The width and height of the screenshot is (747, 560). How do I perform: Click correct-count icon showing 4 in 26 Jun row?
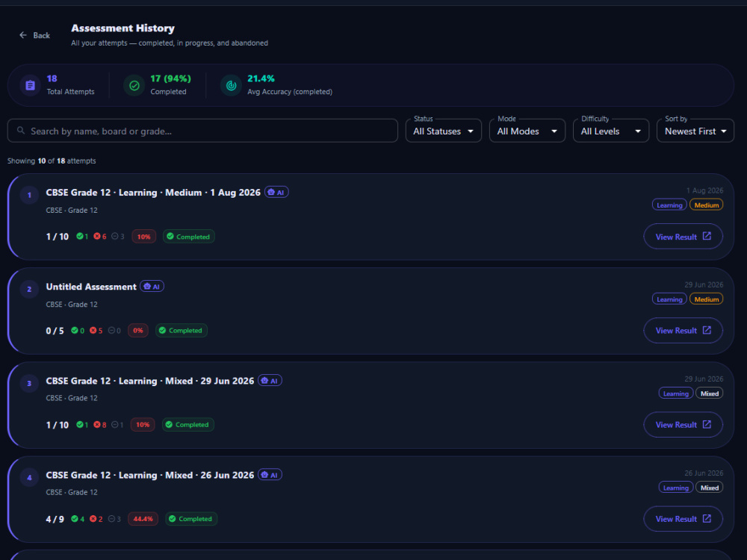[74, 519]
